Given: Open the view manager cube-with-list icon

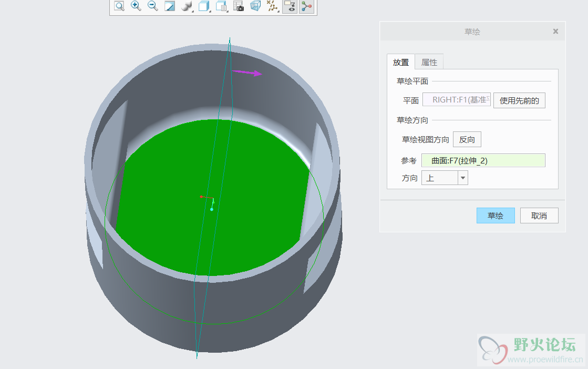Looking at the screenshot, I should click(221, 6).
